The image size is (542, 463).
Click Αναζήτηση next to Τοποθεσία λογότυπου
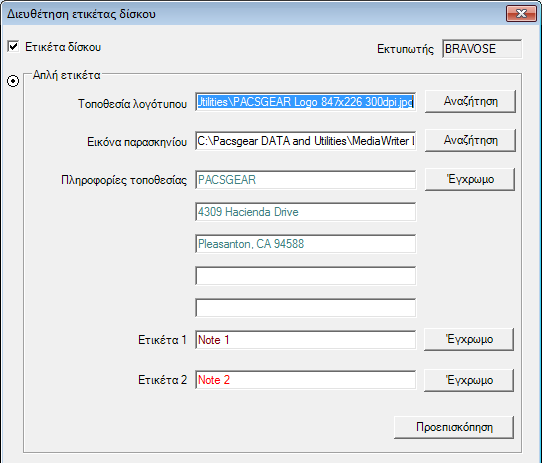pyautogui.click(x=470, y=101)
